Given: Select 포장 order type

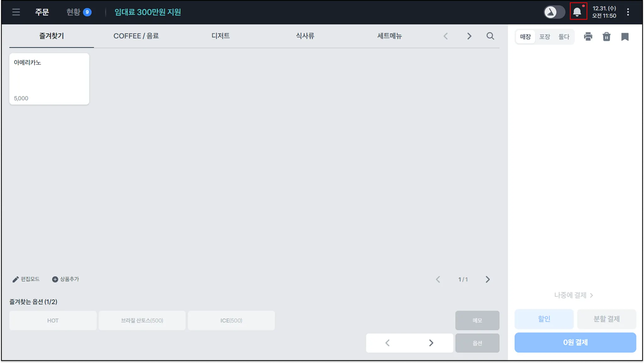Looking at the screenshot, I should [545, 37].
